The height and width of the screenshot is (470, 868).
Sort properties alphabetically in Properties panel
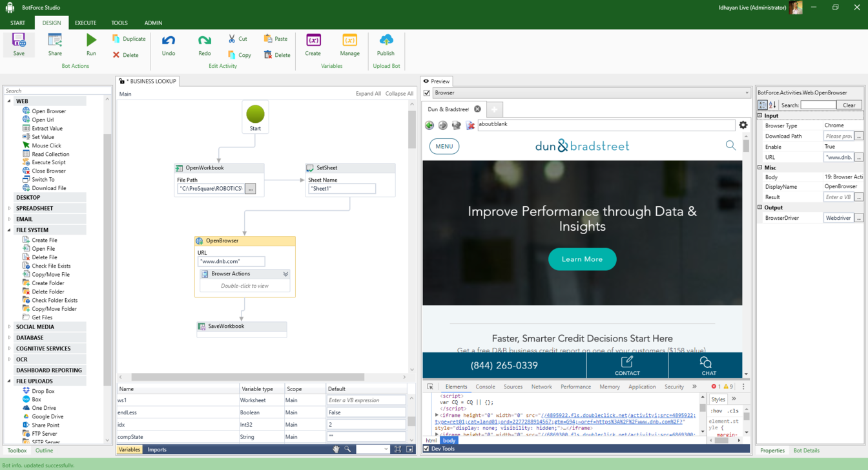772,105
